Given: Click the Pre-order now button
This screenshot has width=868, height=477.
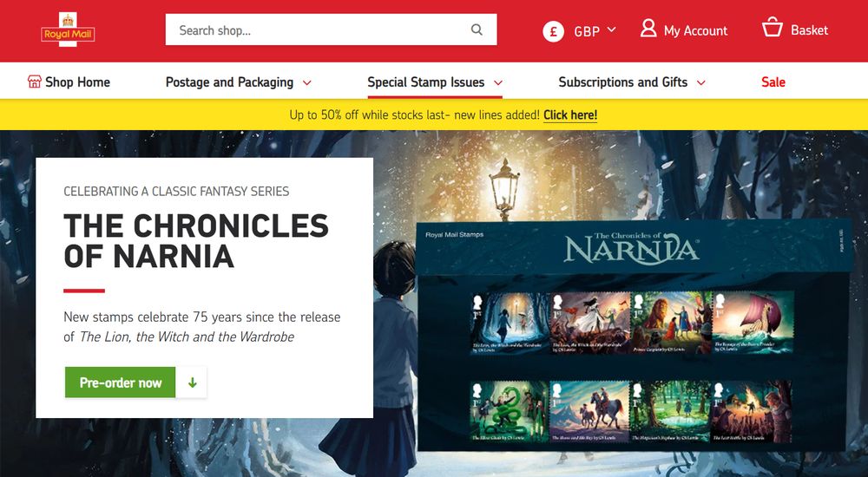Looking at the screenshot, I should coord(120,382).
